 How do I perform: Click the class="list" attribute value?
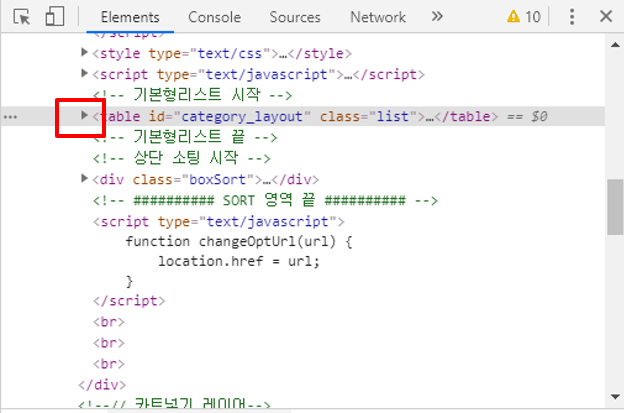(393, 117)
